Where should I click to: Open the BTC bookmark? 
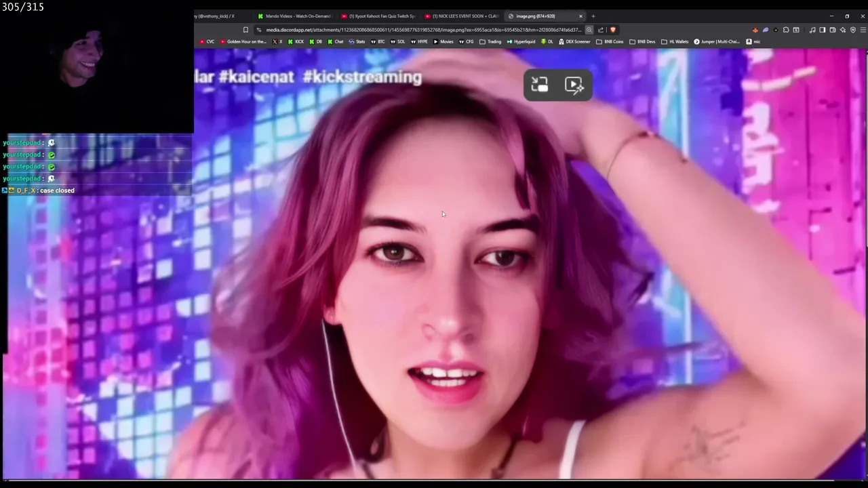click(x=378, y=41)
